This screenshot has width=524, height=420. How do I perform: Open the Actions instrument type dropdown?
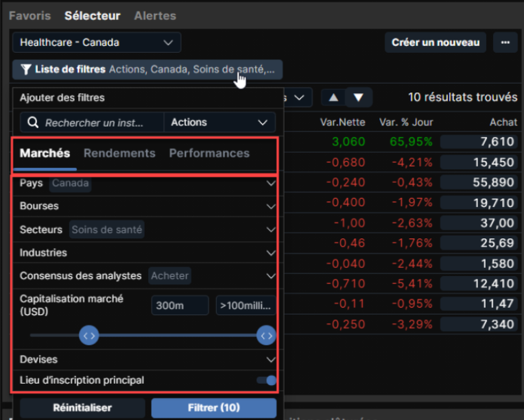tap(219, 123)
